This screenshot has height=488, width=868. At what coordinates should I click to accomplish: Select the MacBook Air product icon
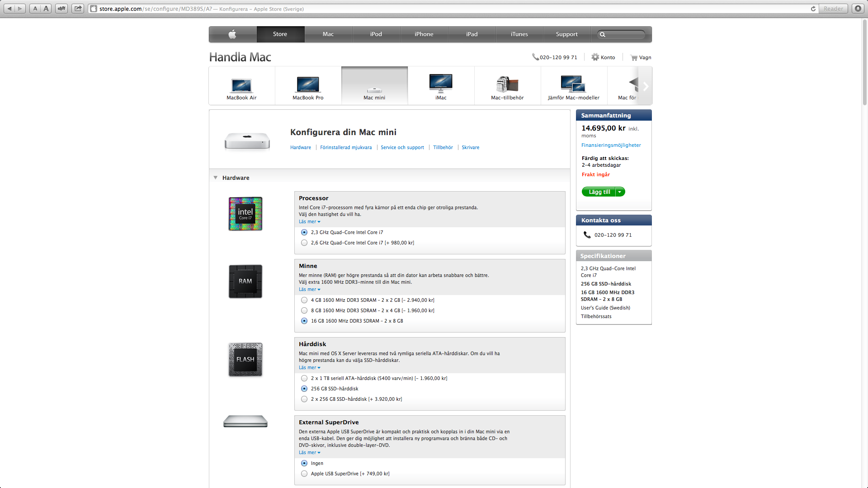coord(241,85)
